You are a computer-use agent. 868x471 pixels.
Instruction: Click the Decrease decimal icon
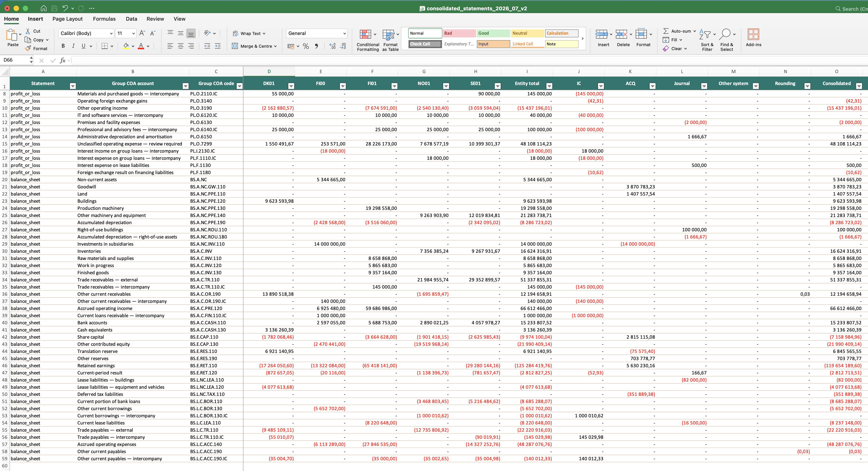pos(343,46)
